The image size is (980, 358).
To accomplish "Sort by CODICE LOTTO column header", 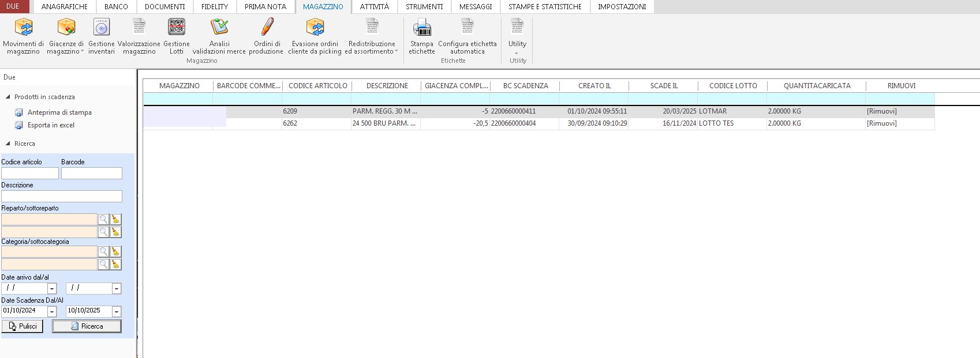I will pos(733,86).
